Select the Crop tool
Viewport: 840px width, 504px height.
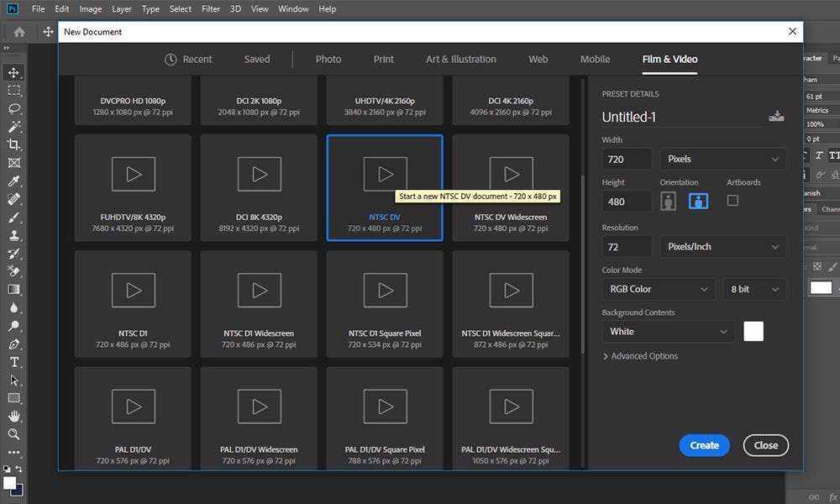14,145
